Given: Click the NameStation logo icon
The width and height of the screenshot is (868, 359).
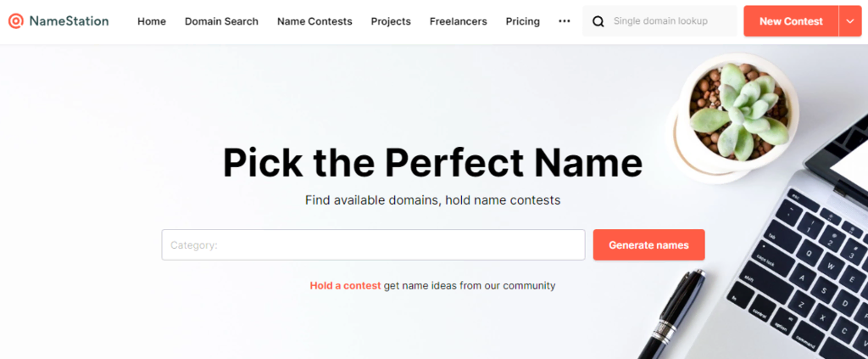Looking at the screenshot, I should point(15,21).
